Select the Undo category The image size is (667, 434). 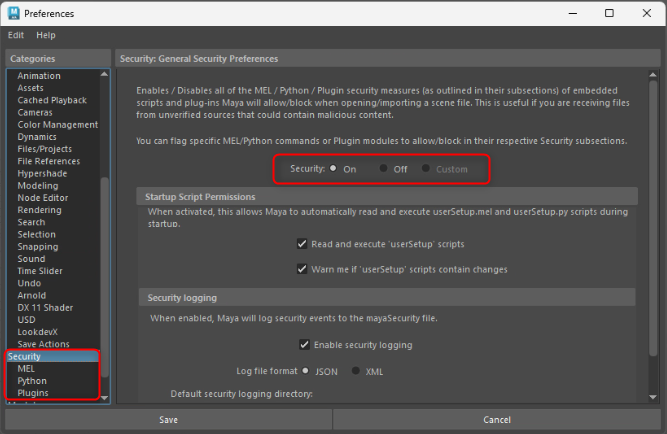(x=29, y=283)
